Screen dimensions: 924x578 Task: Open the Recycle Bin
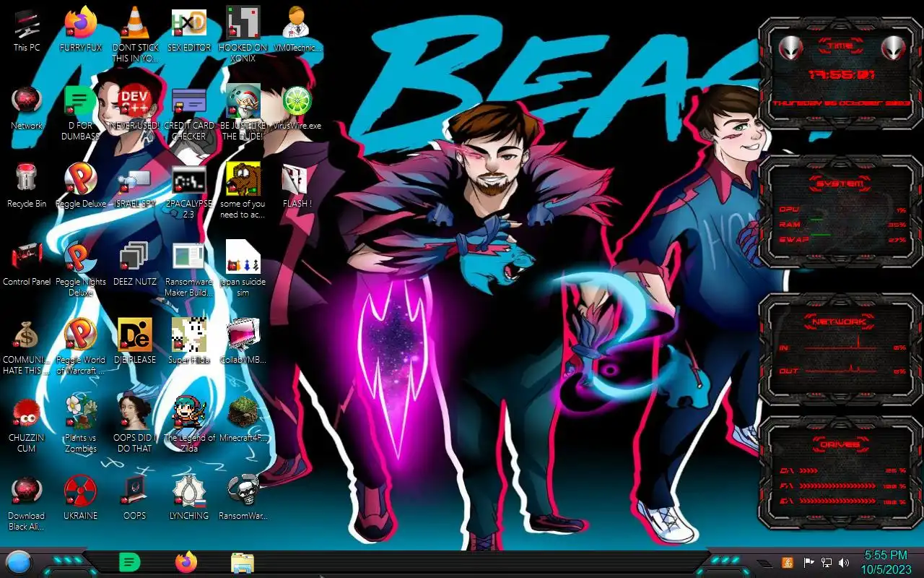tap(27, 186)
